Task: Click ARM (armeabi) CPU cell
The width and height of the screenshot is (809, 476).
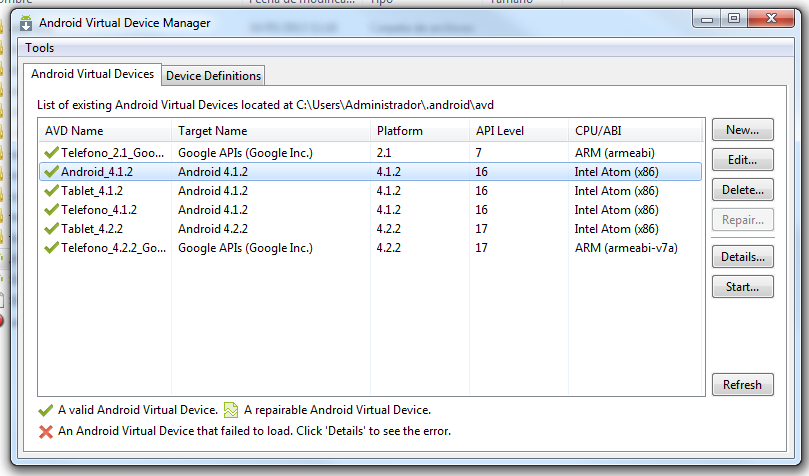Action: pos(614,153)
